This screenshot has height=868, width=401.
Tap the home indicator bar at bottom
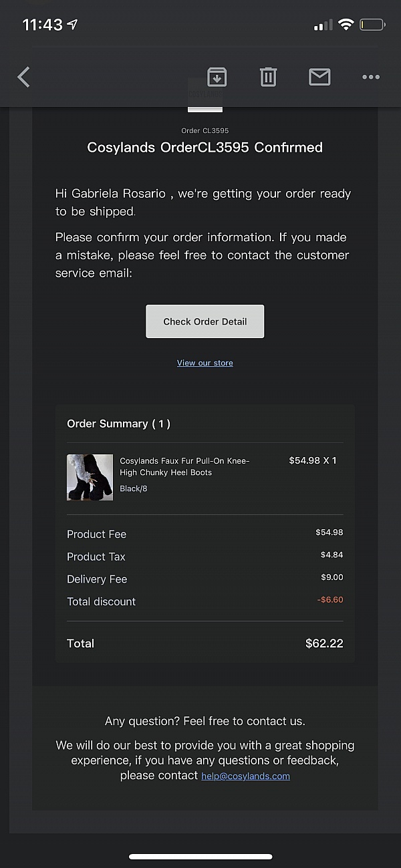click(x=200, y=856)
